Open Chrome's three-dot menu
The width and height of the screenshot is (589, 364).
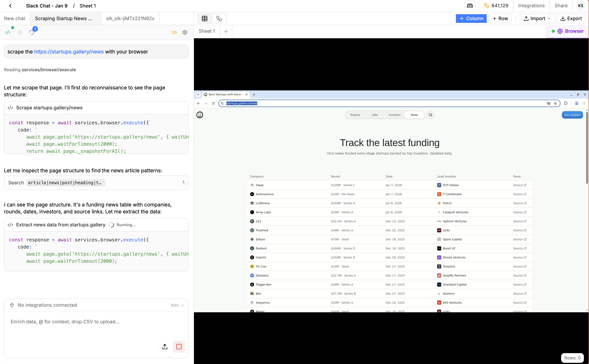click(584, 103)
